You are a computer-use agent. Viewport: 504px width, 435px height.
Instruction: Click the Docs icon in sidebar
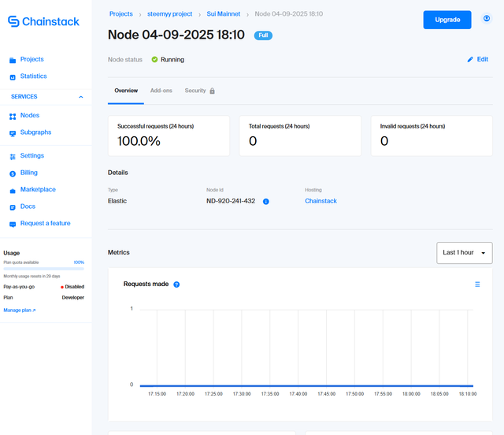click(13, 207)
